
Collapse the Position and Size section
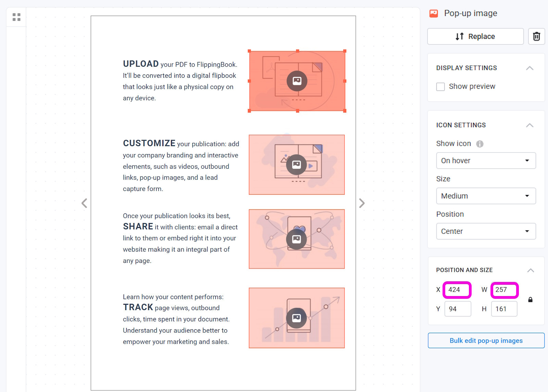tap(530, 270)
